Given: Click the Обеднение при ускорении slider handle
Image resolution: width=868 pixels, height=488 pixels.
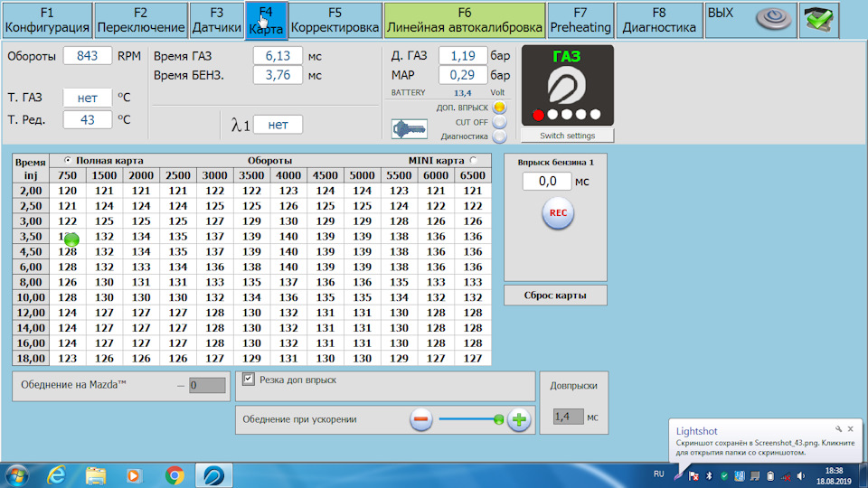Looking at the screenshot, I should coord(498,419).
